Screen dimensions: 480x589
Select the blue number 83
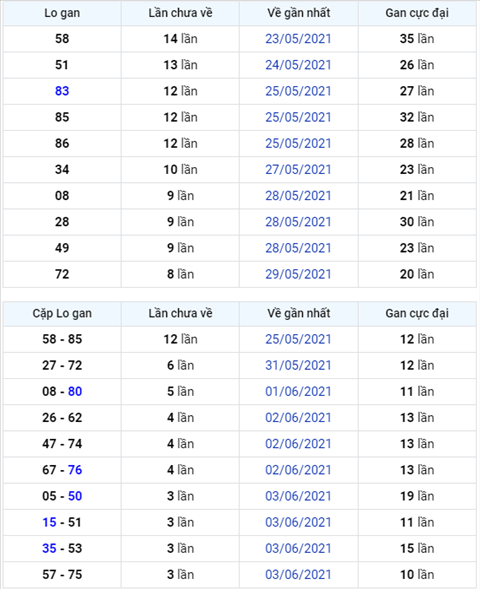point(62,91)
